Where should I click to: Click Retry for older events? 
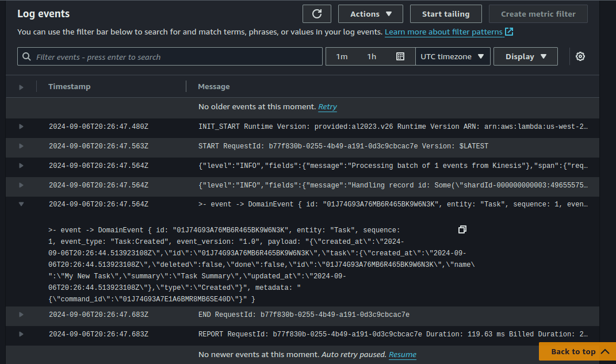pos(327,107)
